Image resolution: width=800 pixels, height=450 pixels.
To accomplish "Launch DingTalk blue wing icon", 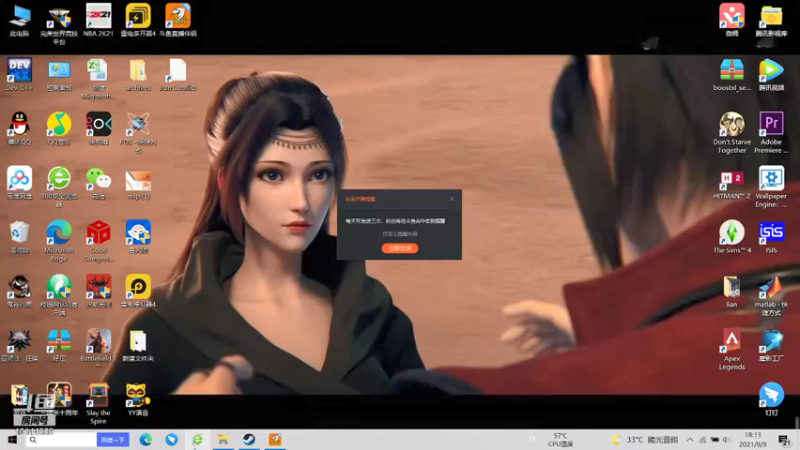I will click(771, 399).
